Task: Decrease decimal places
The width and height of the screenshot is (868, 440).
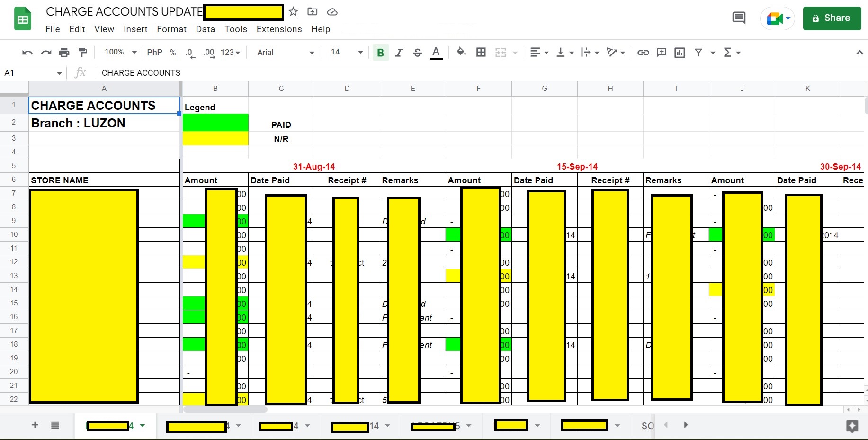Action: [x=190, y=53]
